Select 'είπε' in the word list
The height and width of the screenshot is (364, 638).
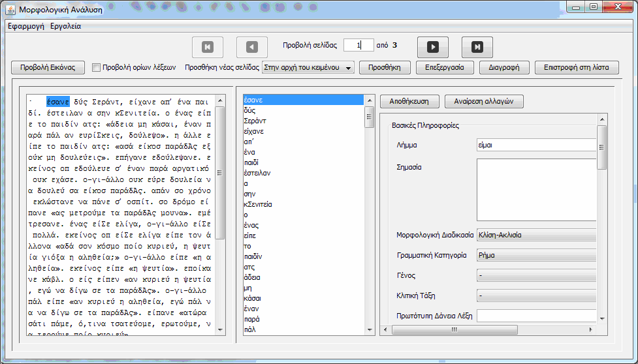coord(303,235)
